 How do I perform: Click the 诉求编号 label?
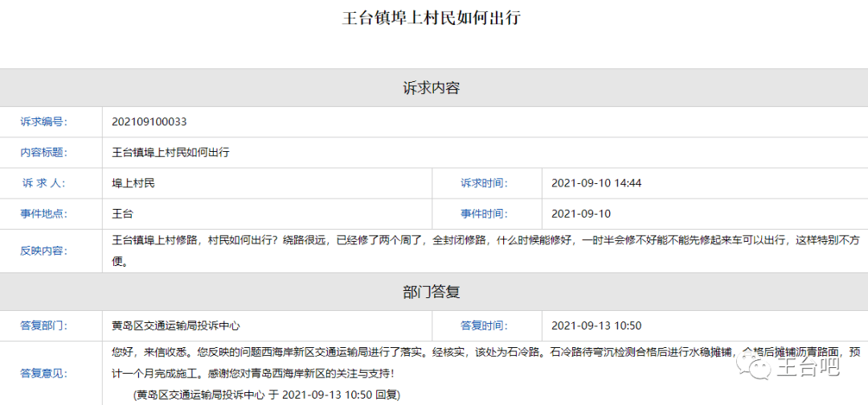tap(43, 121)
